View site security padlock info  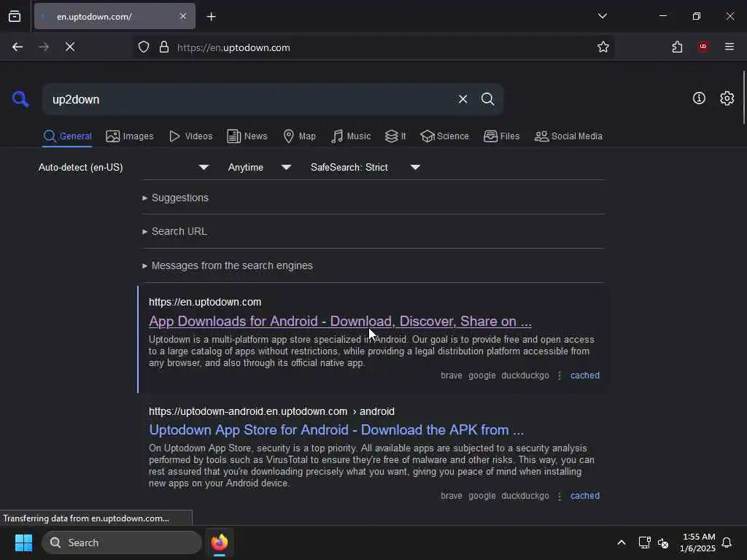click(x=164, y=47)
